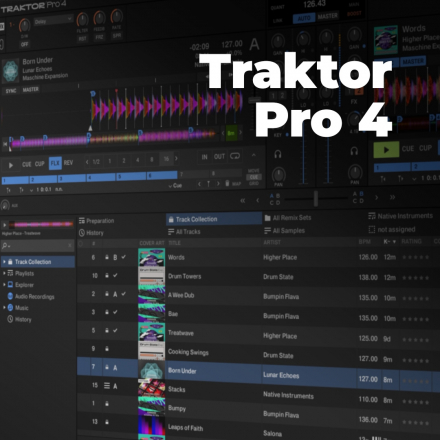Click the double left arrow browser icon
This screenshot has width=440, height=440.
pos(243,201)
